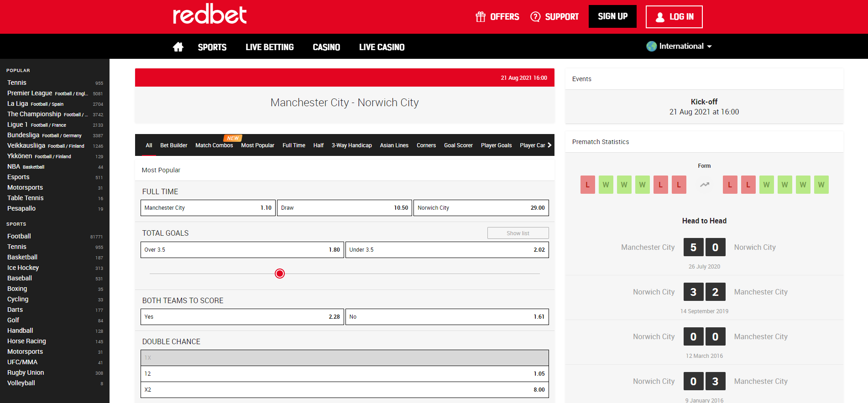The height and width of the screenshot is (403, 868).
Task: Open the SUPPORT link
Action: [x=554, y=17]
